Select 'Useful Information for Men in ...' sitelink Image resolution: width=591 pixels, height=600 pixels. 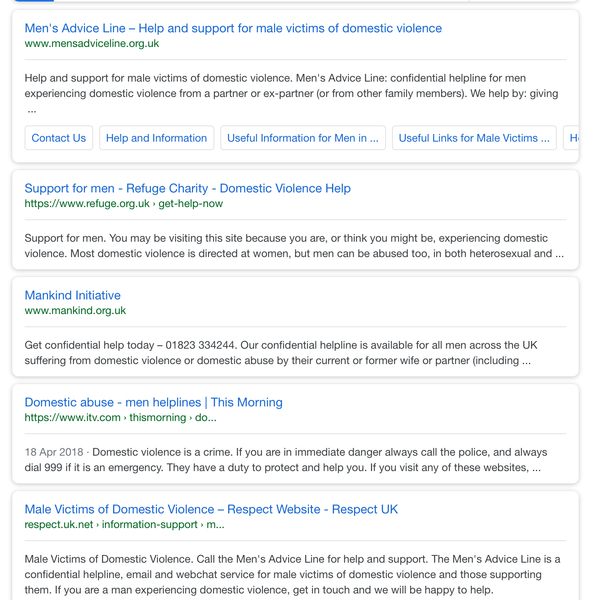(x=303, y=138)
